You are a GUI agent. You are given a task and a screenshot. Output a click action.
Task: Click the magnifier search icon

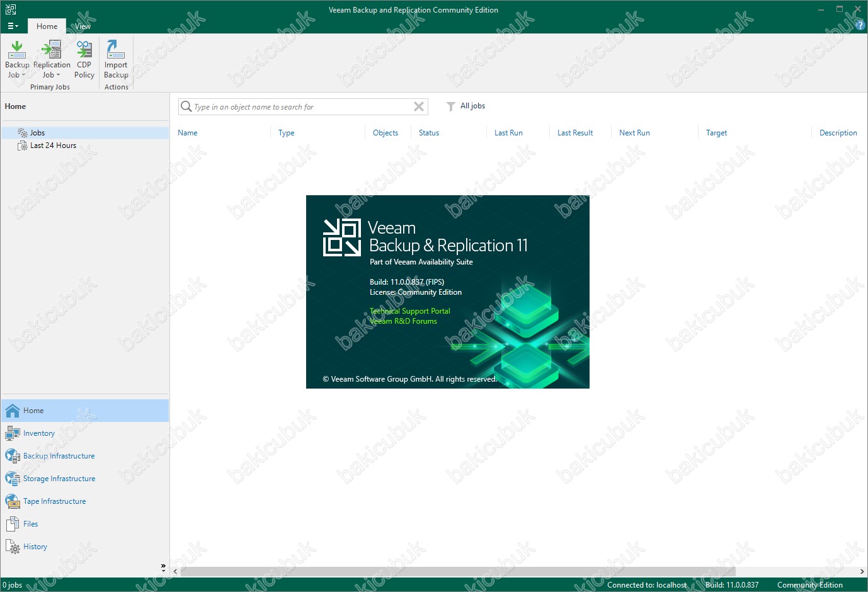tap(186, 106)
